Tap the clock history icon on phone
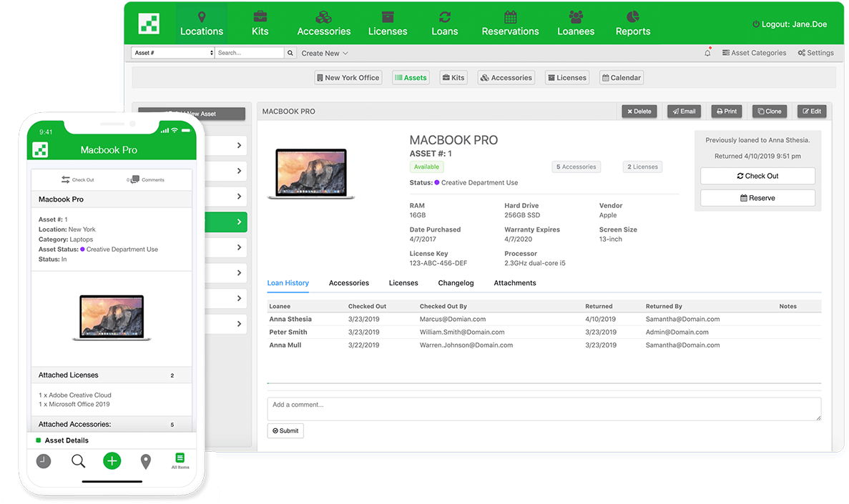The image size is (849, 504). point(44,462)
